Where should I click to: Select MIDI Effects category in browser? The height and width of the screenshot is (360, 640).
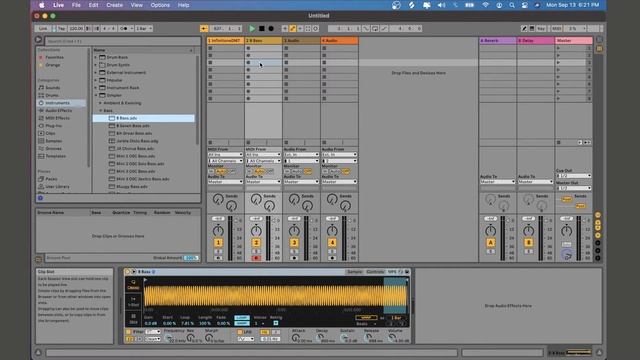coord(57,118)
